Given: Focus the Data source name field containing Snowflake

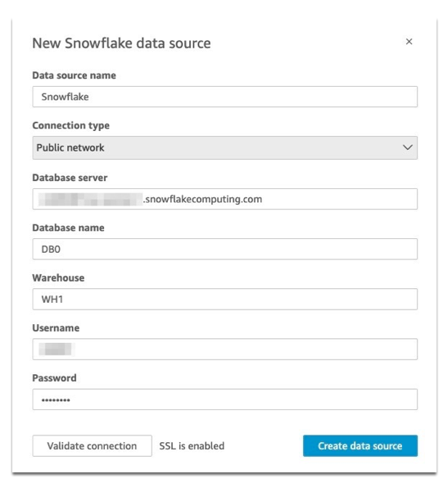Looking at the screenshot, I should pos(225,97).
